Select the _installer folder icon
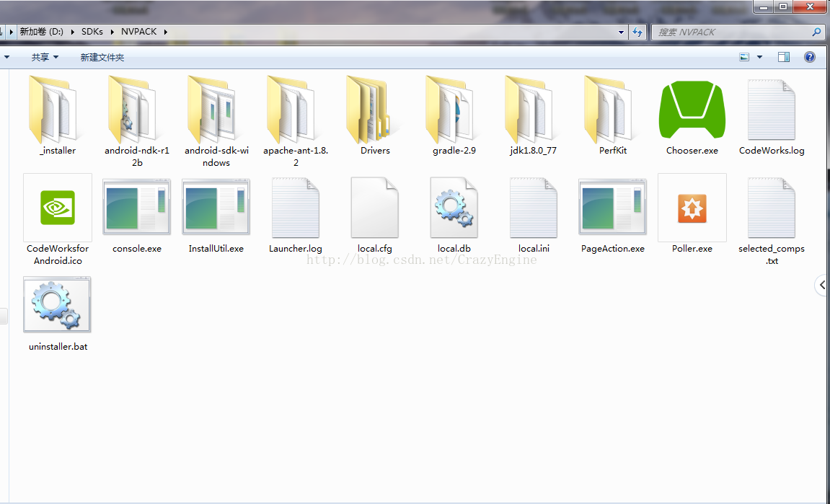The image size is (830, 504). coord(53,110)
